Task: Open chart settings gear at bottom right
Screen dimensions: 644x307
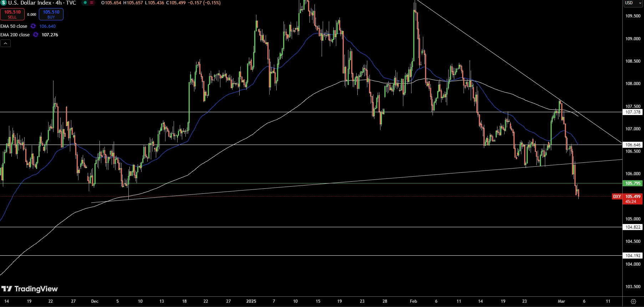Action: tap(633, 301)
